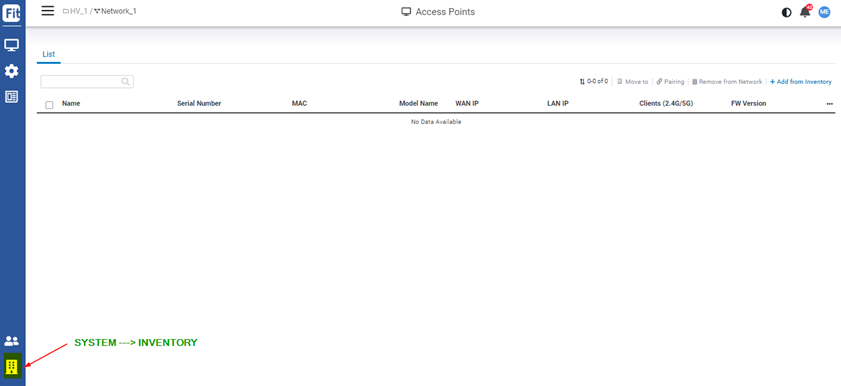Screen dimensions: 841x386
Task: Open the Monitor section in sidebar
Action: pos(12,45)
